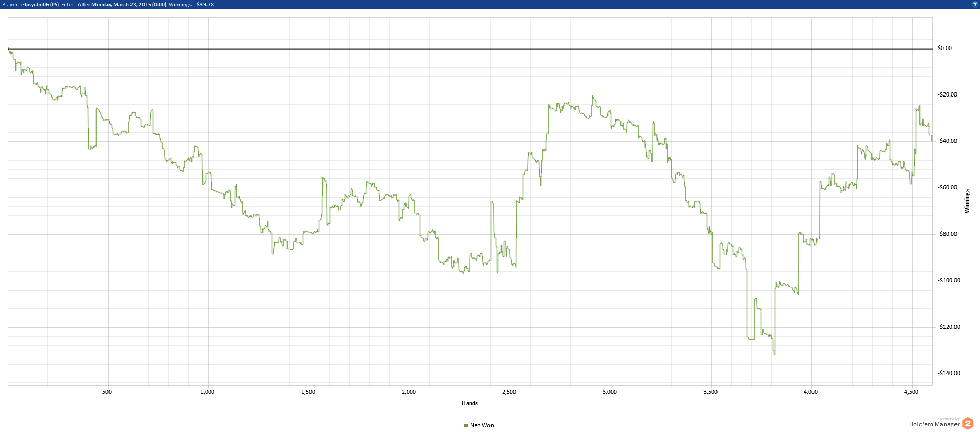Image resolution: width=980 pixels, height=432 pixels.
Task: Click the "-$20.00" y-axis label
Action: tap(947, 95)
